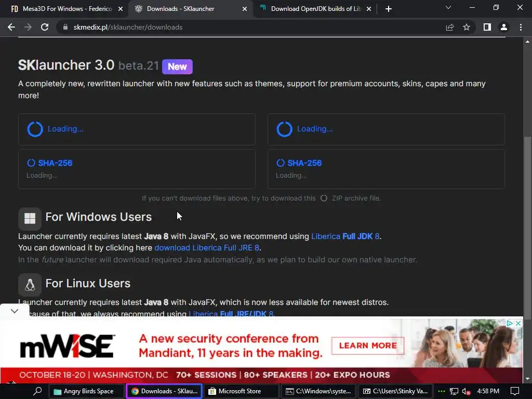This screenshot has width=532, height=399.
Task: Click the scrollbar down arrow
Action: coord(527,379)
